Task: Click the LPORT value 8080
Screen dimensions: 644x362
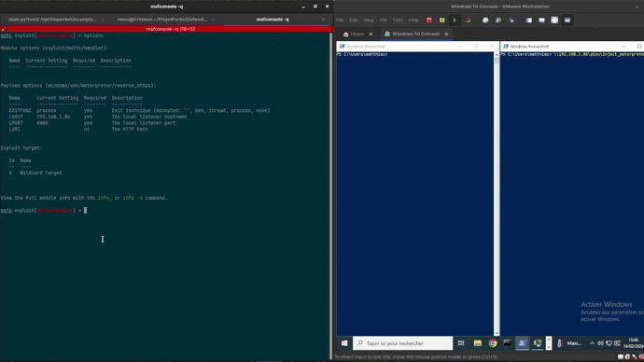Action: 42,123
